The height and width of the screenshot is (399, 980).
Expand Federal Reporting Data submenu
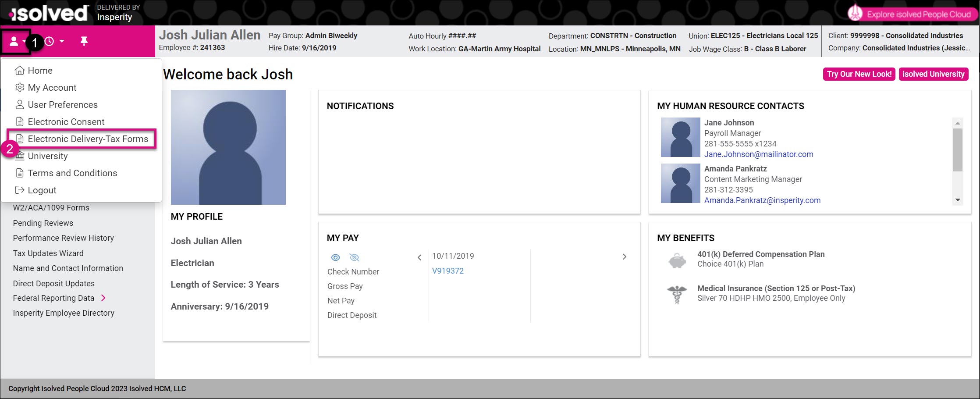pos(103,298)
